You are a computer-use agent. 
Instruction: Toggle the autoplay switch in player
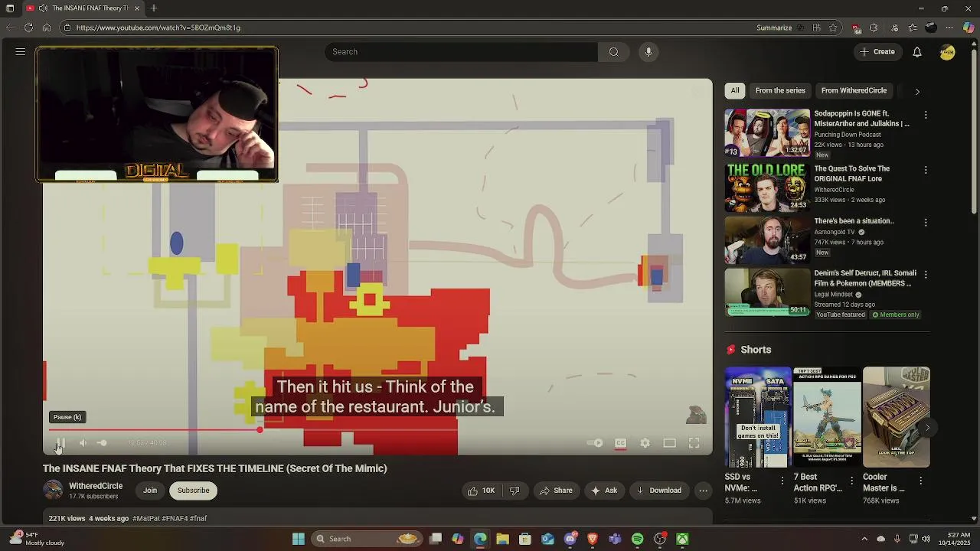pos(595,443)
